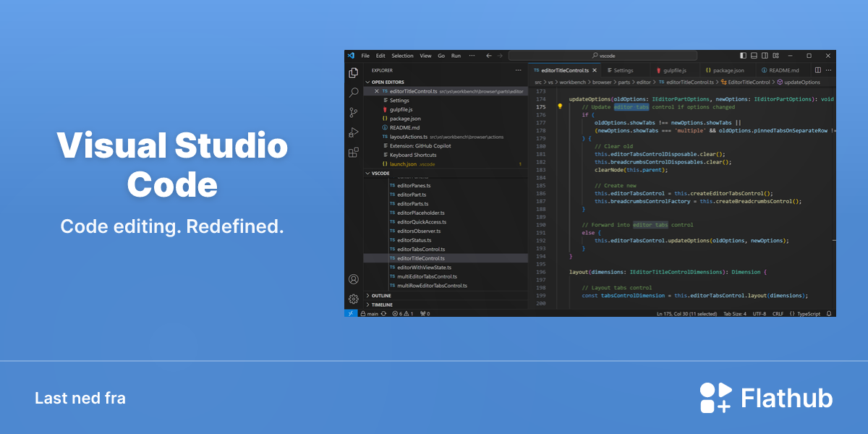Open the Accounts icon in activity bar

point(354,279)
